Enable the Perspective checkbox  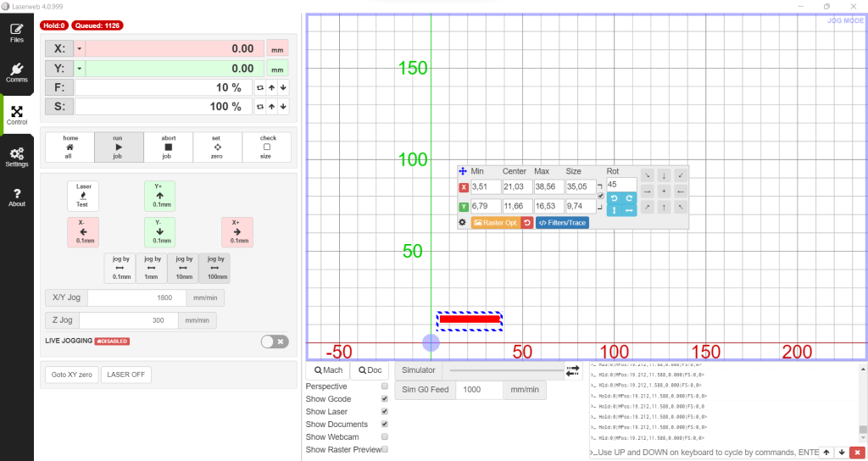pos(385,386)
